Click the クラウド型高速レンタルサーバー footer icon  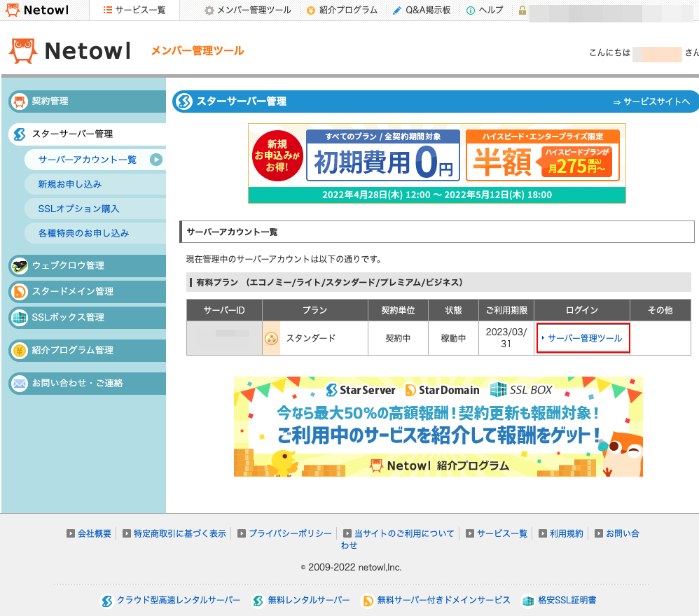pyautogui.click(x=107, y=601)
